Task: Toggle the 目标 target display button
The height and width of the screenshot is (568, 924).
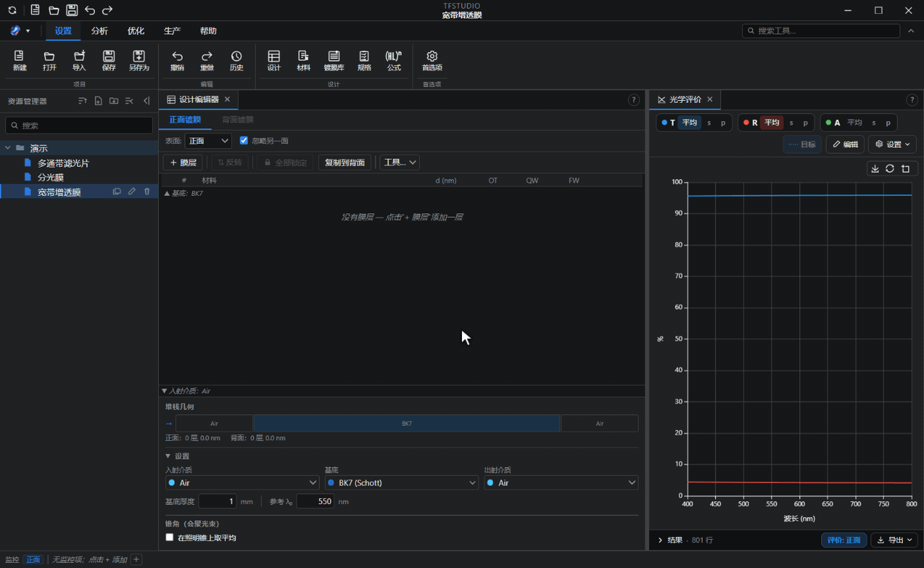Action: click(802, 144)
